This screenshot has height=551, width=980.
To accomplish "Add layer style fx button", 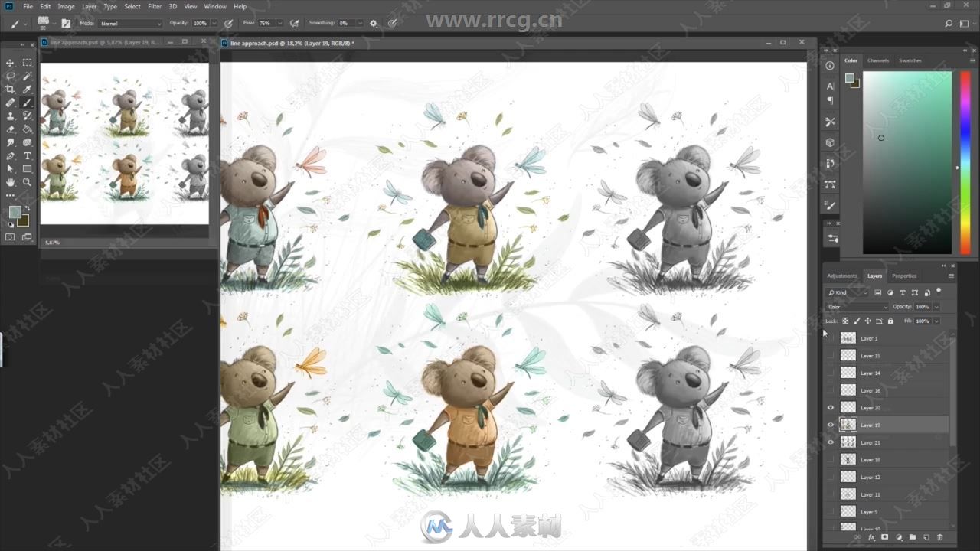I will (x=871, y=538).
